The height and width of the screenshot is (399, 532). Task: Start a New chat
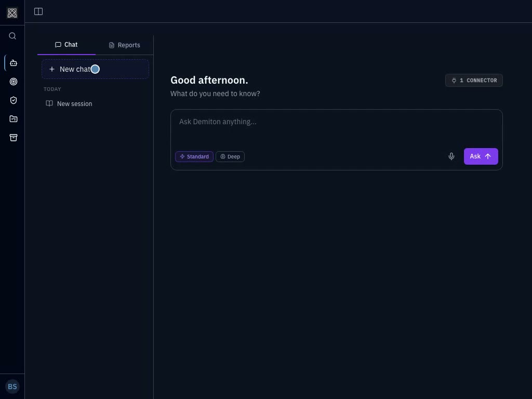[96, 69]
